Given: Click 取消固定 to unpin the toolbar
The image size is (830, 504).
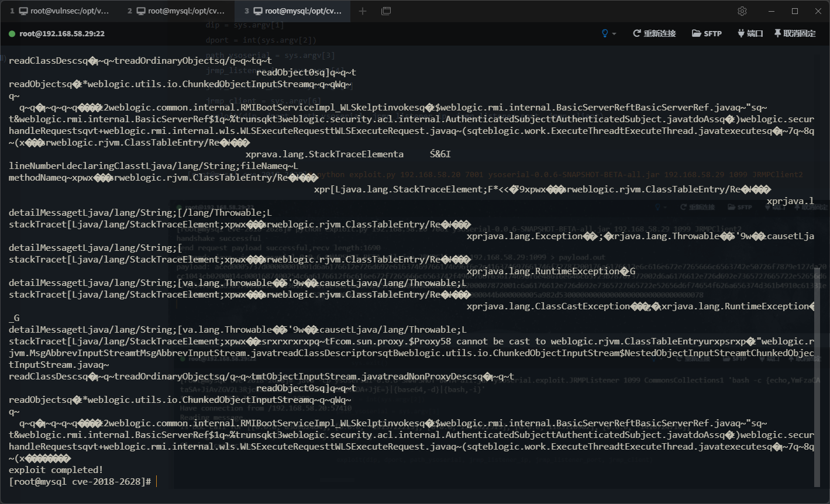Looking at the screenshot, I should [795, 33].
